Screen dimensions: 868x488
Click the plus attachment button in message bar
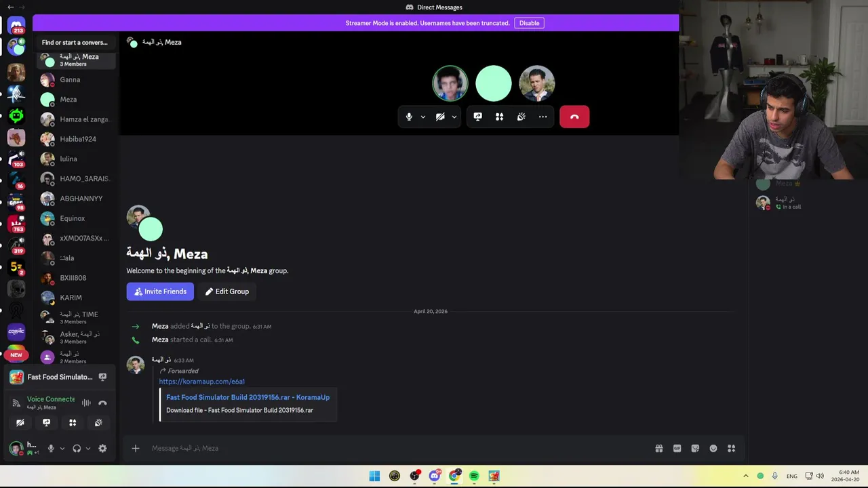pos(136,448)
